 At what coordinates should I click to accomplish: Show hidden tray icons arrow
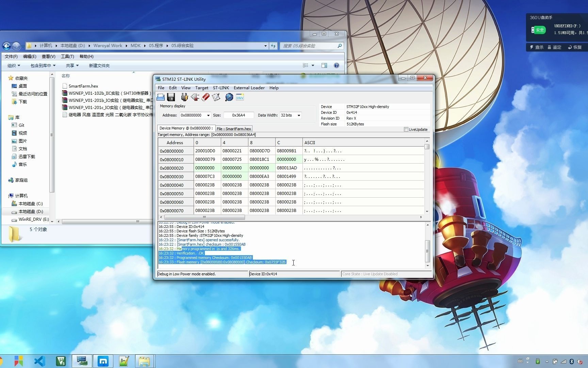click(x=547, y=362)
